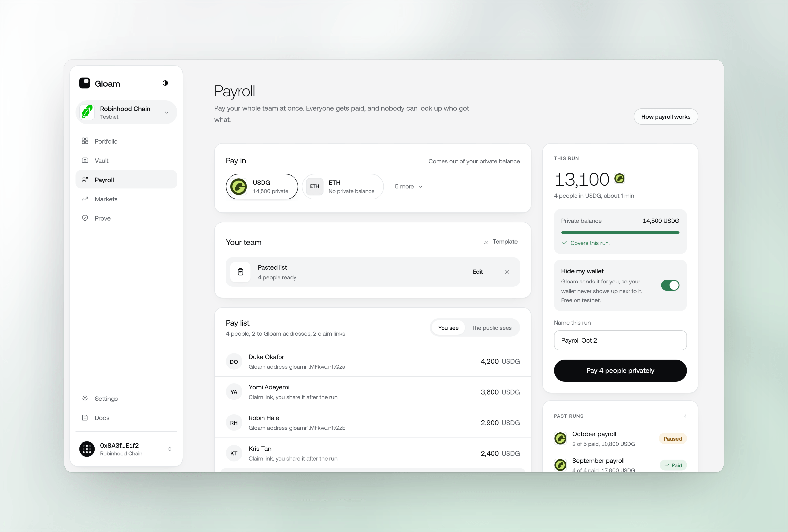Viewport: 788px width, 532px height.
Task: Select USDG as pay-in token
Action: (x=262, y=186)
